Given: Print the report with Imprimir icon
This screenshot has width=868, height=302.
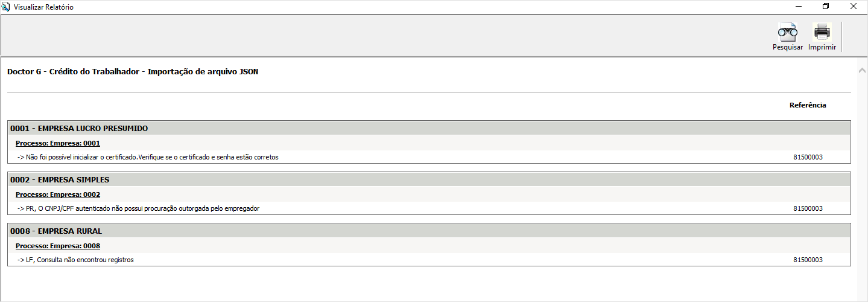Looking at the screenshot, I should click(x=822, y=37).
